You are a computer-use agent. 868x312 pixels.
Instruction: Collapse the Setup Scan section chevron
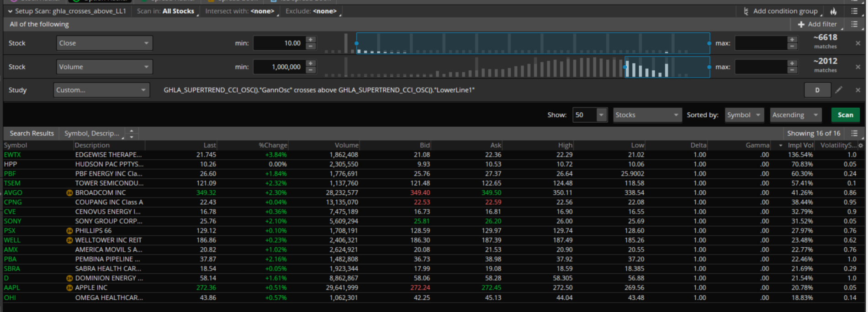(x=10, y=11)
